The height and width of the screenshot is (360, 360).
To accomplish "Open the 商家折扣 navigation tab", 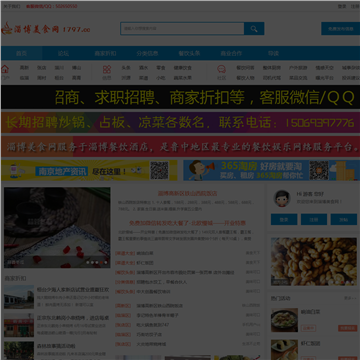I will pyautogui.click(x=105, y=53).
